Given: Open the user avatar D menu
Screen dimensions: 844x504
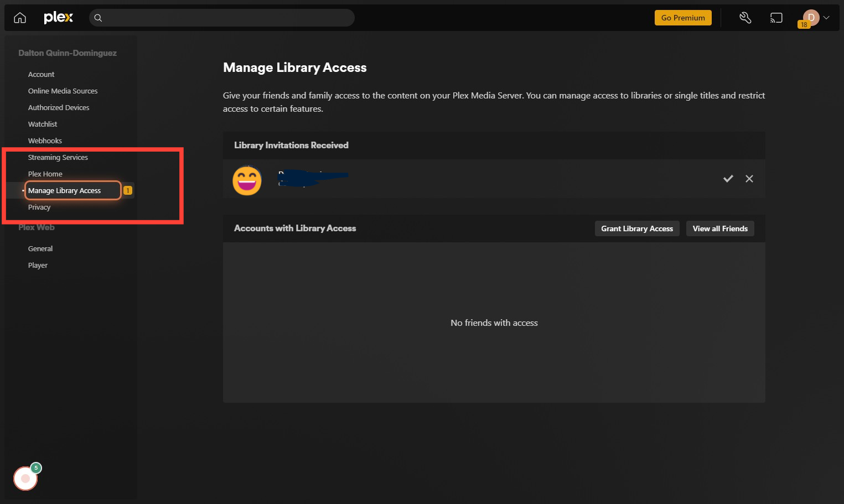Looking at the screenshot, I should pos(811,18).
